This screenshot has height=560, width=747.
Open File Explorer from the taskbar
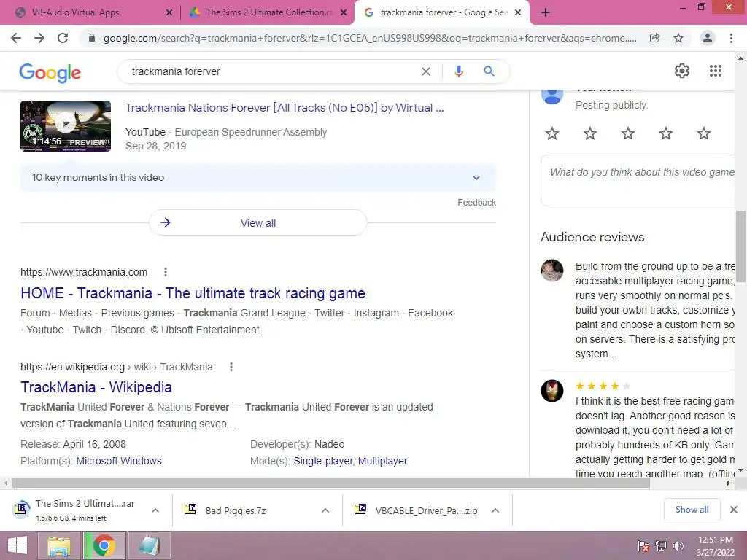click(58, 545)
